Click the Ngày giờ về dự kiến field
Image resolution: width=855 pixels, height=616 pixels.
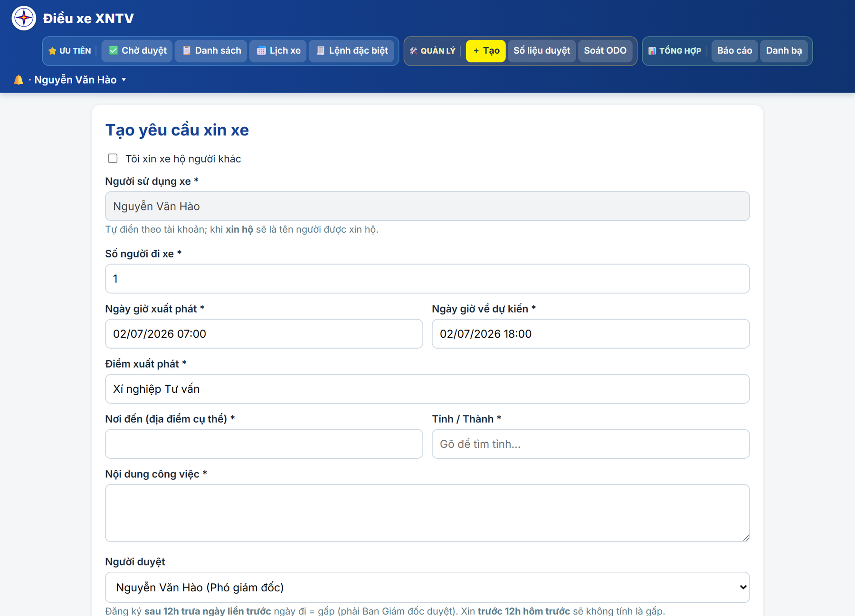590,333
